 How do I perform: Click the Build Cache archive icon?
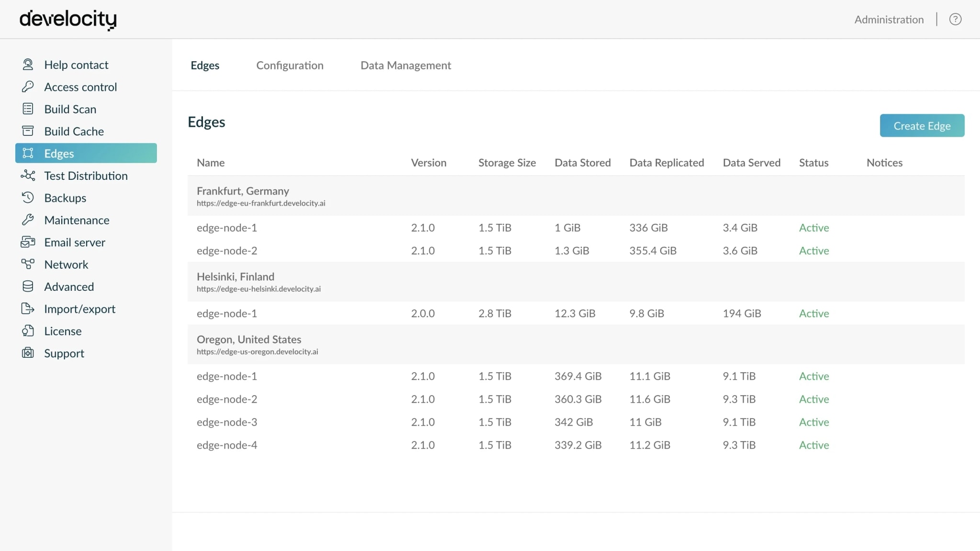point(28,131)
